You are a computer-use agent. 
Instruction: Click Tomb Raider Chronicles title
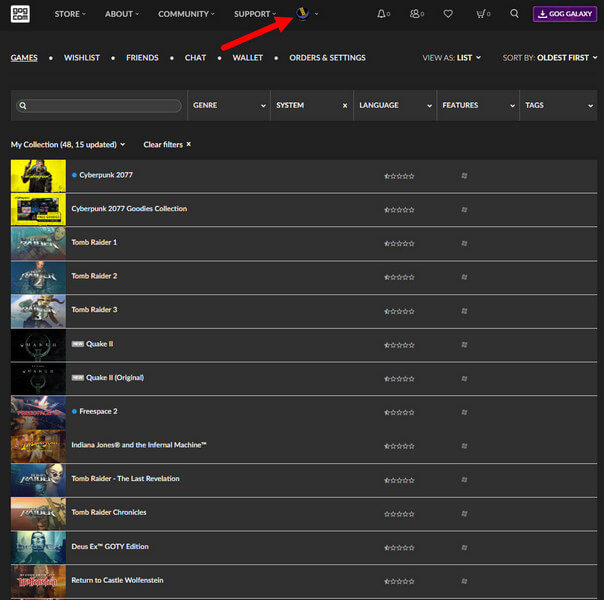click(x=109, y=512)
